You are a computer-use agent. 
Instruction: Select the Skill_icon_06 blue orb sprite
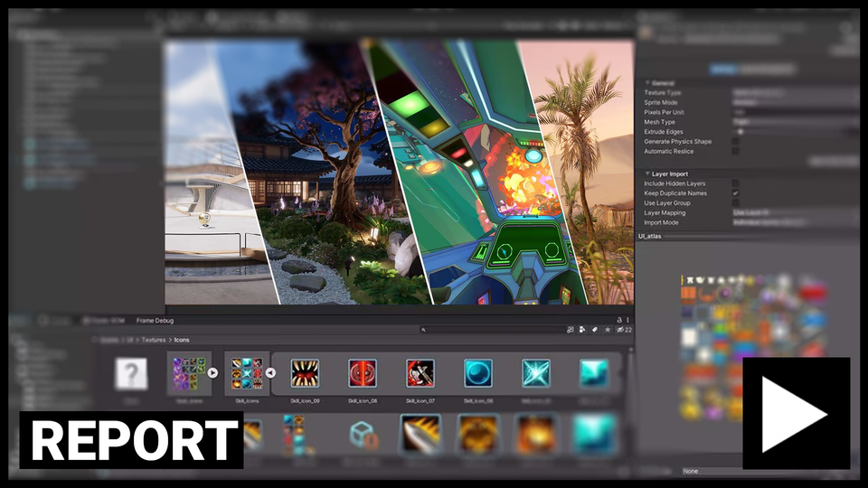478,373
